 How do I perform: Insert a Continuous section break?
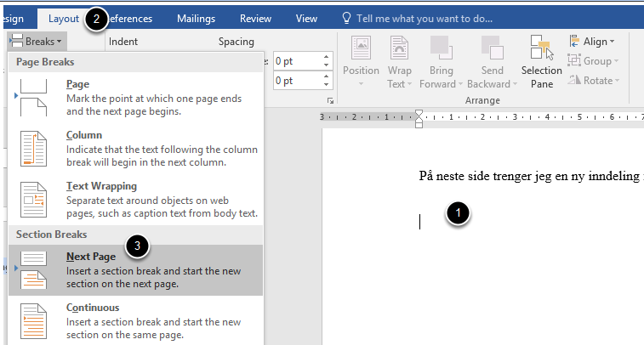[135, 321]
